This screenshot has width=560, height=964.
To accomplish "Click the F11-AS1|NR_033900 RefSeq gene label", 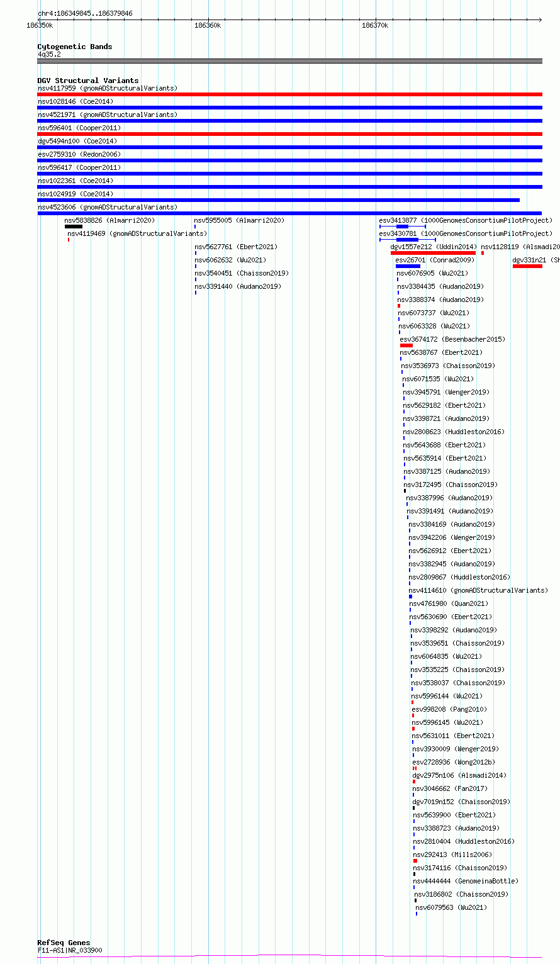I will [70, 950].
